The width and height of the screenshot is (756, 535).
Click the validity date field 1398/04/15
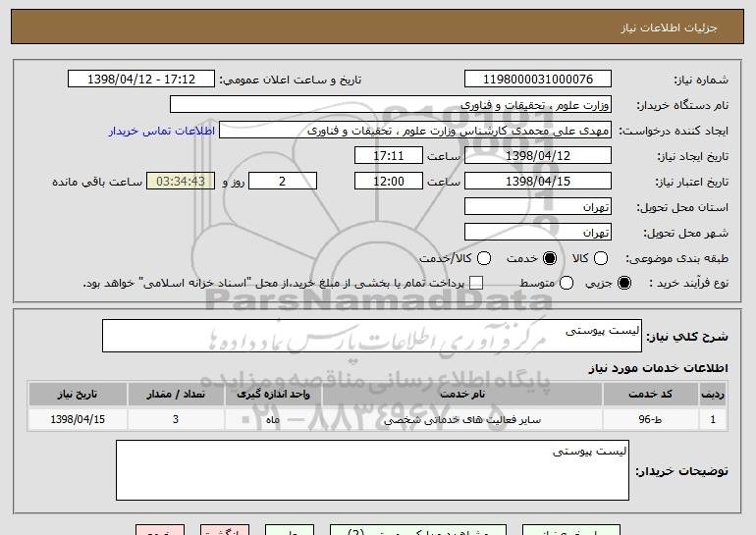tap(538, 182)
